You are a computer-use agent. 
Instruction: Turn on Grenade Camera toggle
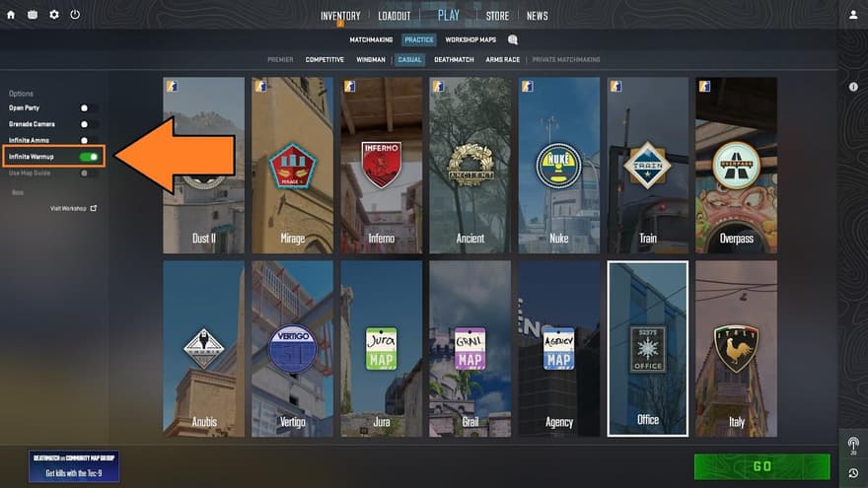point(89,124)
